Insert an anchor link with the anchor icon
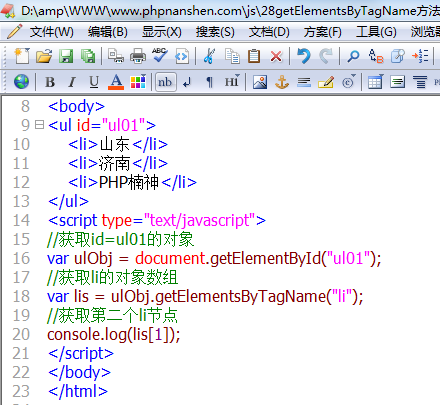The width and height of the screenshot is (440, 405). [282, 82]
